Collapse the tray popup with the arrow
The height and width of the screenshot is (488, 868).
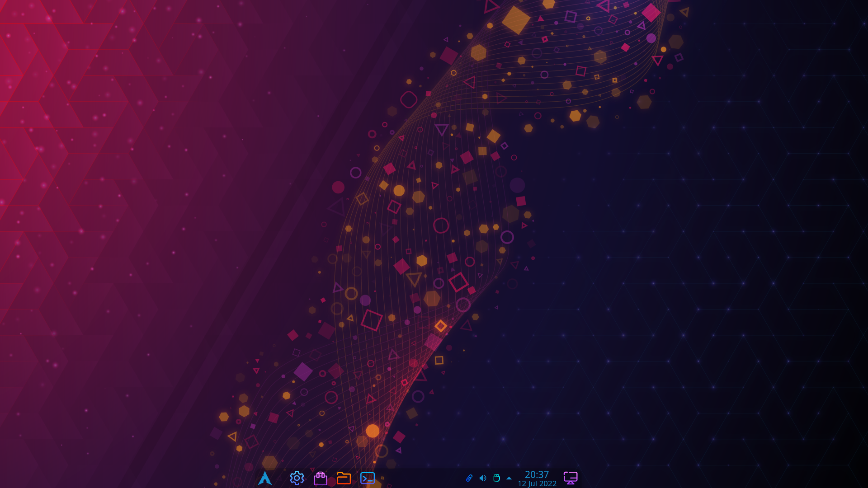pyautogui.click(x=509, y=478)
